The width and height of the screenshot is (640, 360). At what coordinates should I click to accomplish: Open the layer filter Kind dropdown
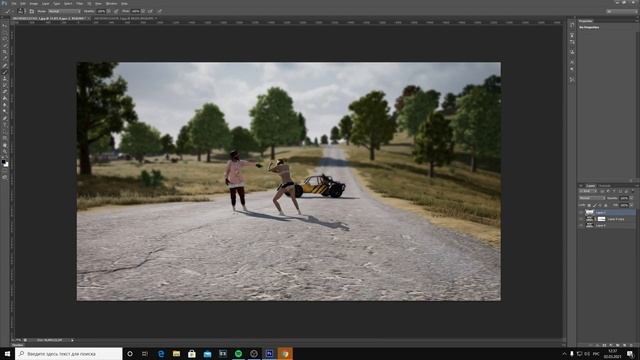[588, 191]
